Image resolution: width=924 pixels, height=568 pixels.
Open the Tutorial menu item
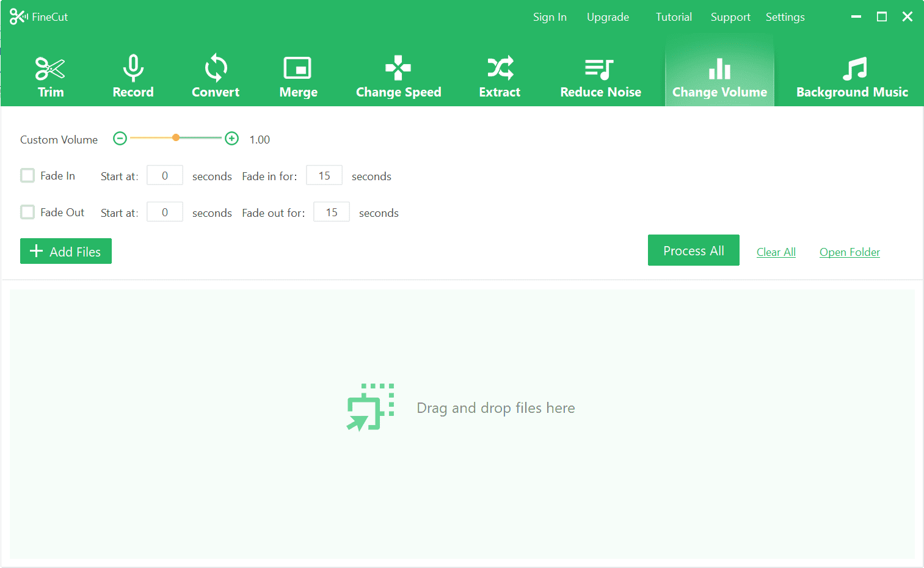[x=674, y=17]
